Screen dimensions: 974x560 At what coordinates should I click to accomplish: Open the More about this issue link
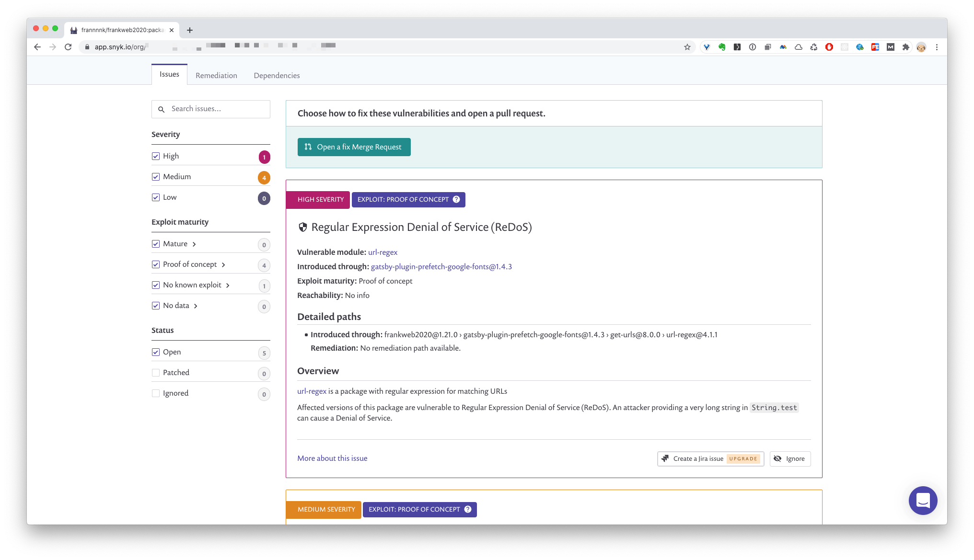[x=332, y=458]
